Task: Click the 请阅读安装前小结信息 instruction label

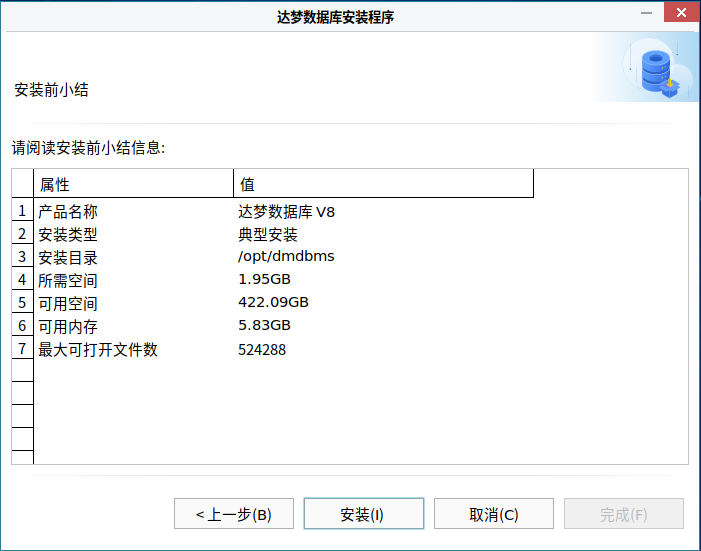Action: (89, 148)
